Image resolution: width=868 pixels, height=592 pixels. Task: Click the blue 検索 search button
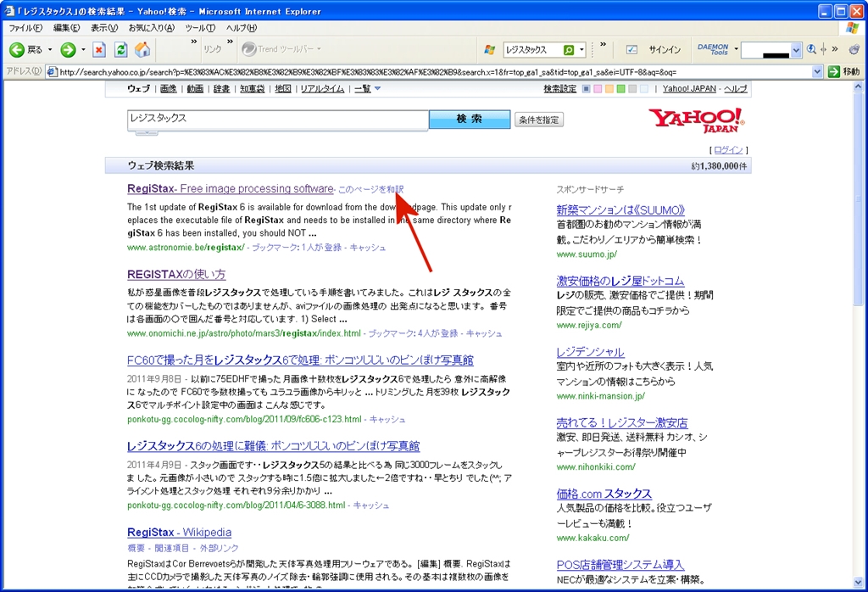[469, 120]
